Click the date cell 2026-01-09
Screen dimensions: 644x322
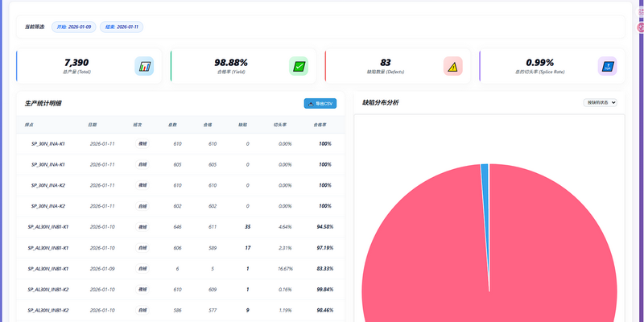102,269
